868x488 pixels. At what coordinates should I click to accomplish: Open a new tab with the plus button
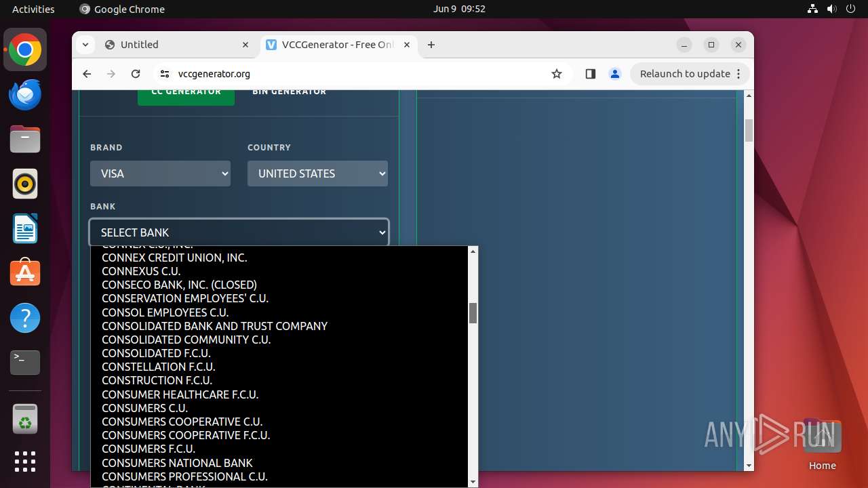click(x=431, y=45)
